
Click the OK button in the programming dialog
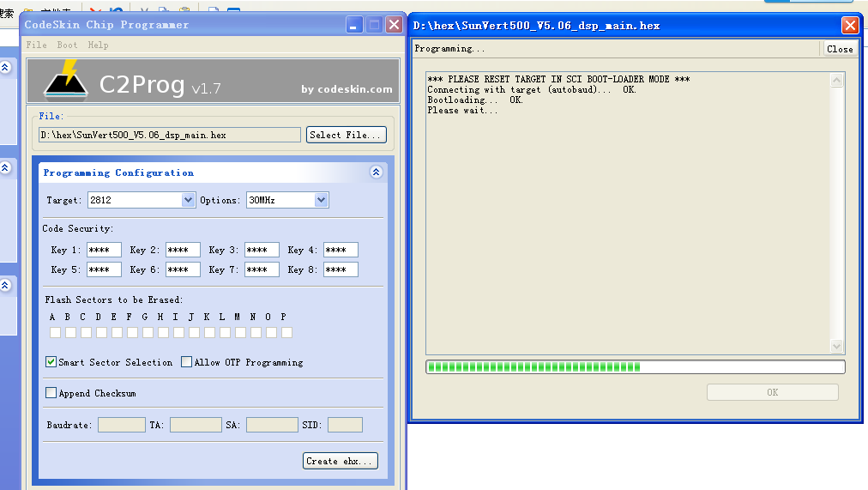[x=772, y=392]
